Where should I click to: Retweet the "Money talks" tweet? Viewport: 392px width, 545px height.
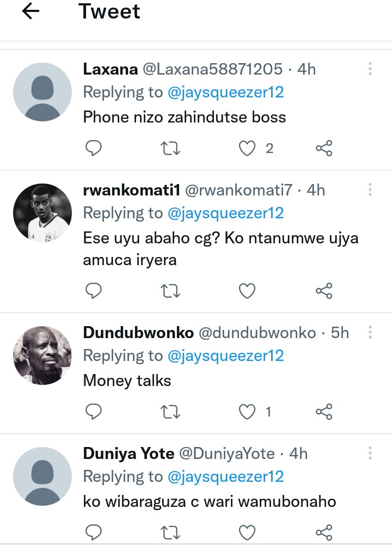click(x=171, y=411)
